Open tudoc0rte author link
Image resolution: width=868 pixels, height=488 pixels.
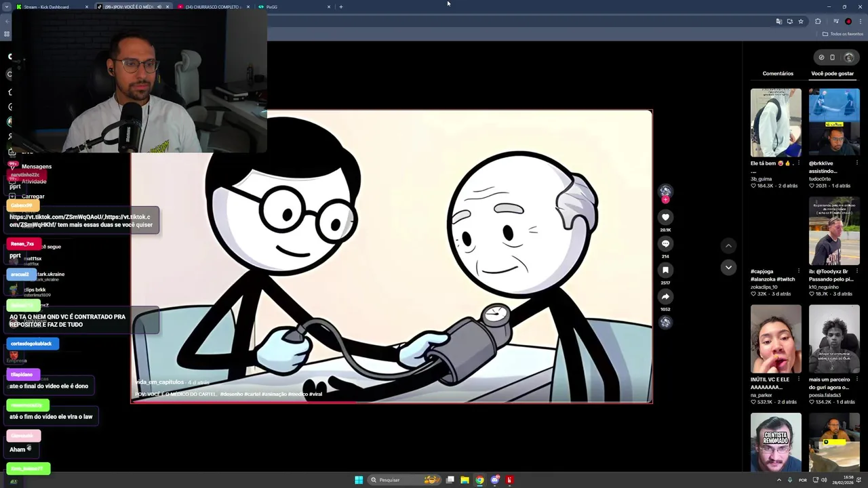[x=820, y=179]
